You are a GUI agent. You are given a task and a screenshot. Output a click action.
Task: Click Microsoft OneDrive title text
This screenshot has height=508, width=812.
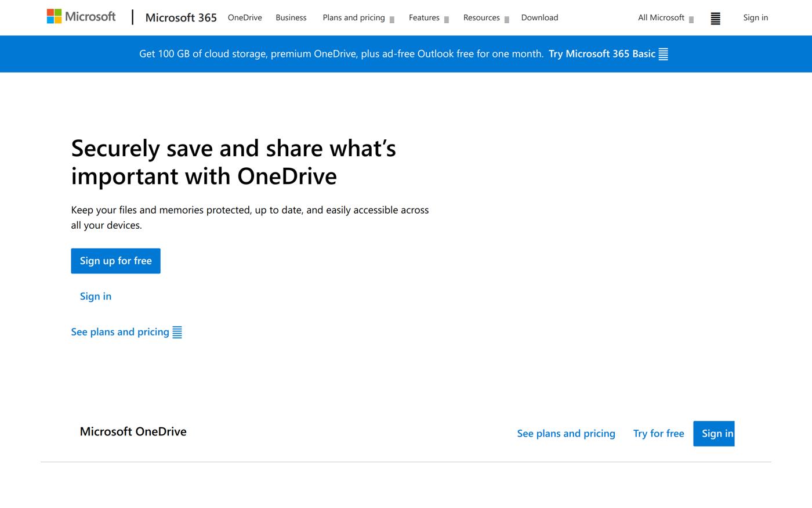point(133,431)
